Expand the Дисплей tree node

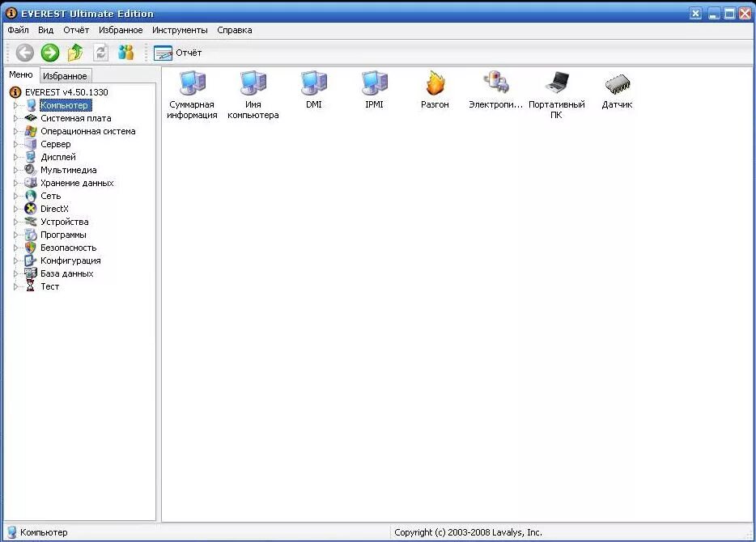pos(15,157)
